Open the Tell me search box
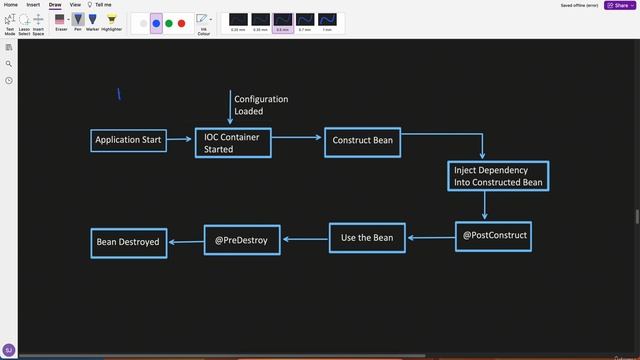 point(100,5)
